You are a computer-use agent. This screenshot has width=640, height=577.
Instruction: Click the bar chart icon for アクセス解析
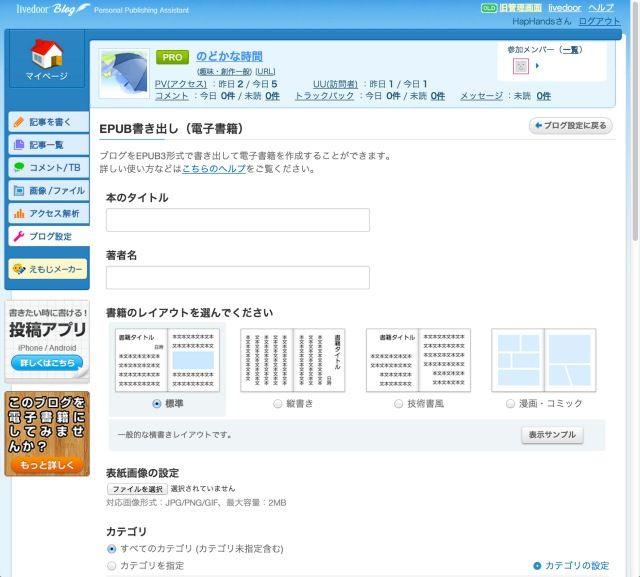pos(19,213)
